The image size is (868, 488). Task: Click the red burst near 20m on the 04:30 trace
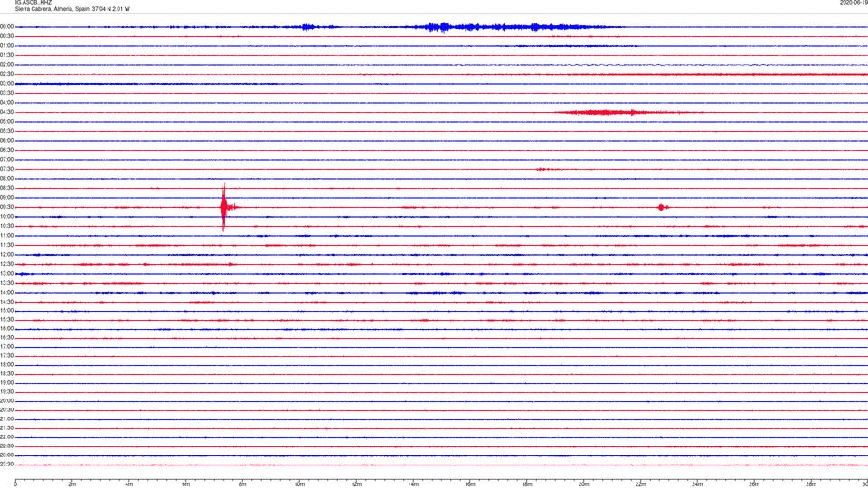(x=603, y=112)
